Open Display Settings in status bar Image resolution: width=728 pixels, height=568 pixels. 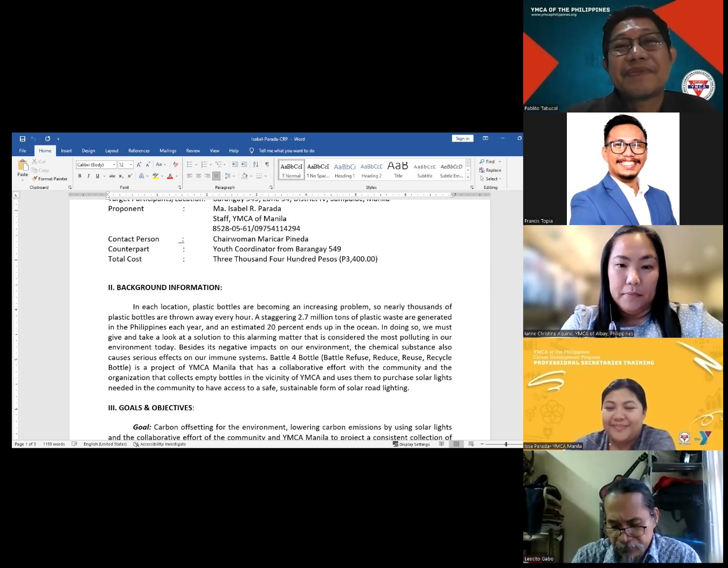coord(411,444)
